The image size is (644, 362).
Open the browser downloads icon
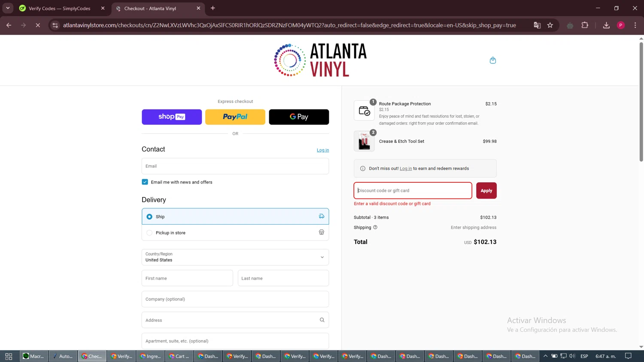coord(606,25)
